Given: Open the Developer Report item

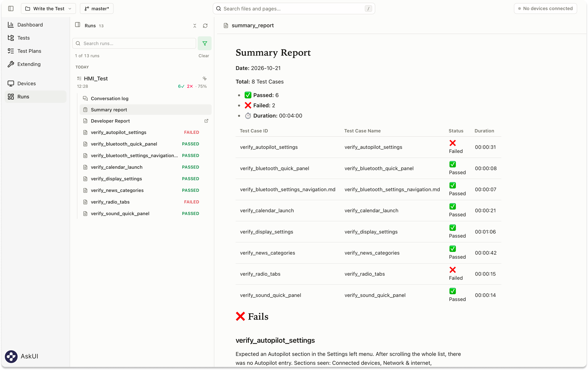Looking at the screenshot, I should pyautogui.click(x=145, y=121).
